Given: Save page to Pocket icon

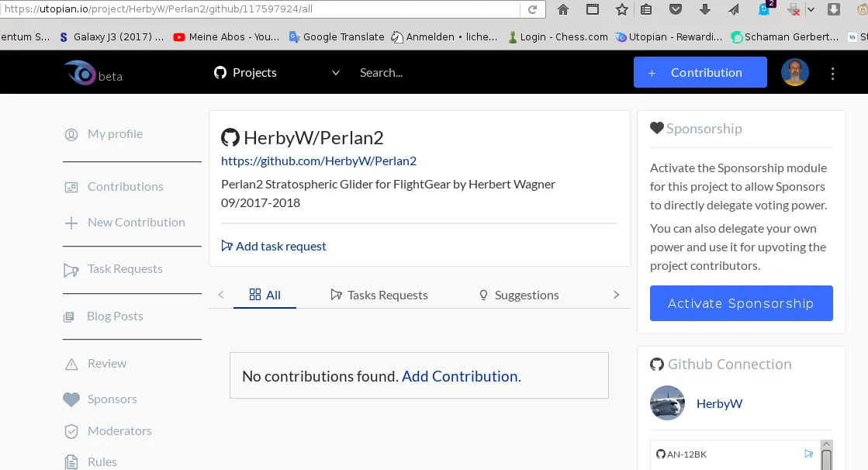Looking at the screenshot, I should 676,9.
